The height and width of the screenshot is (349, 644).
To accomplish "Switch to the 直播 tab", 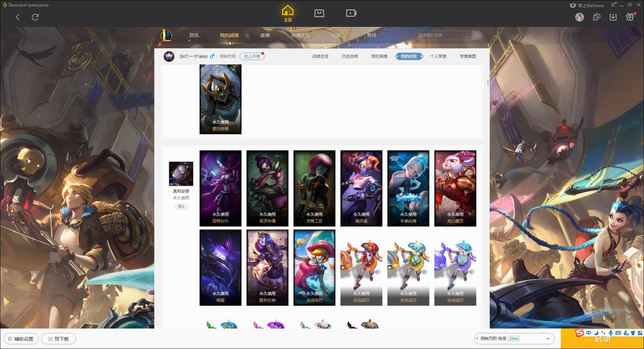I will coord(265,35).
